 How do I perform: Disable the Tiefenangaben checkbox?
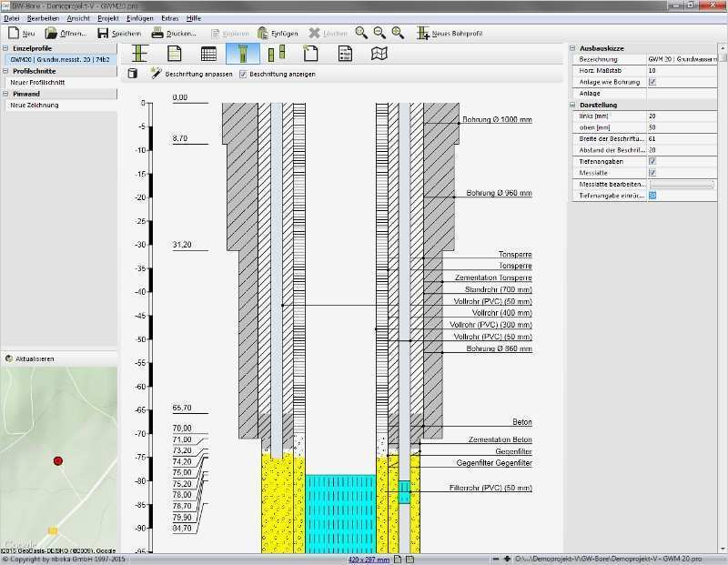(x=652, y=161)
